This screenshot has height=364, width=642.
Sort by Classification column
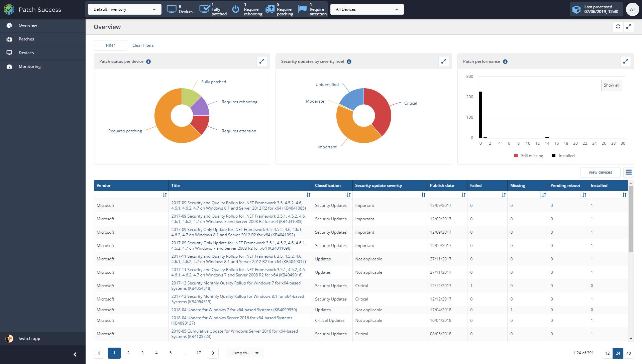[349, 195]
